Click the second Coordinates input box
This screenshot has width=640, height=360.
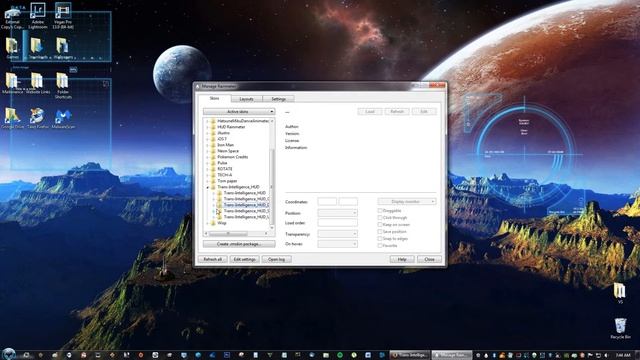pyautogui.click(x=348, y=201)
